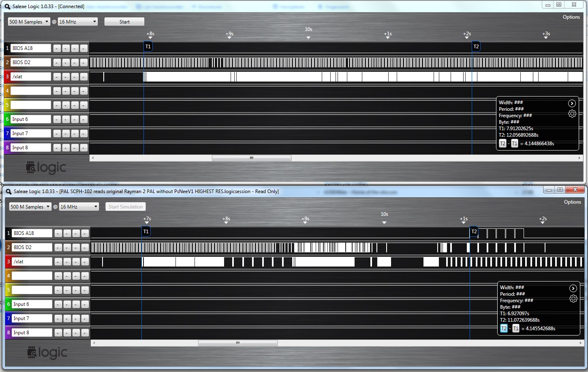Viewport: 588px width, 372px height.
Task: Click left scroll arrow of top window scrollbar
Action: [x=93, y=158]
